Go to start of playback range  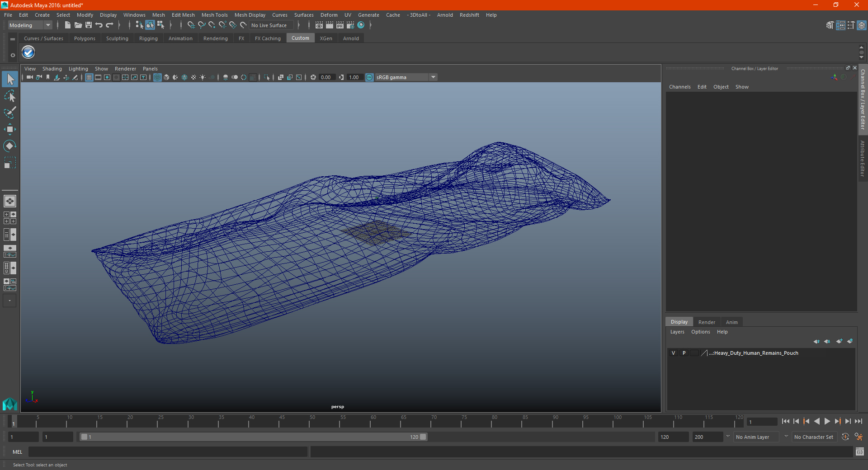click(x=786, y=421)
